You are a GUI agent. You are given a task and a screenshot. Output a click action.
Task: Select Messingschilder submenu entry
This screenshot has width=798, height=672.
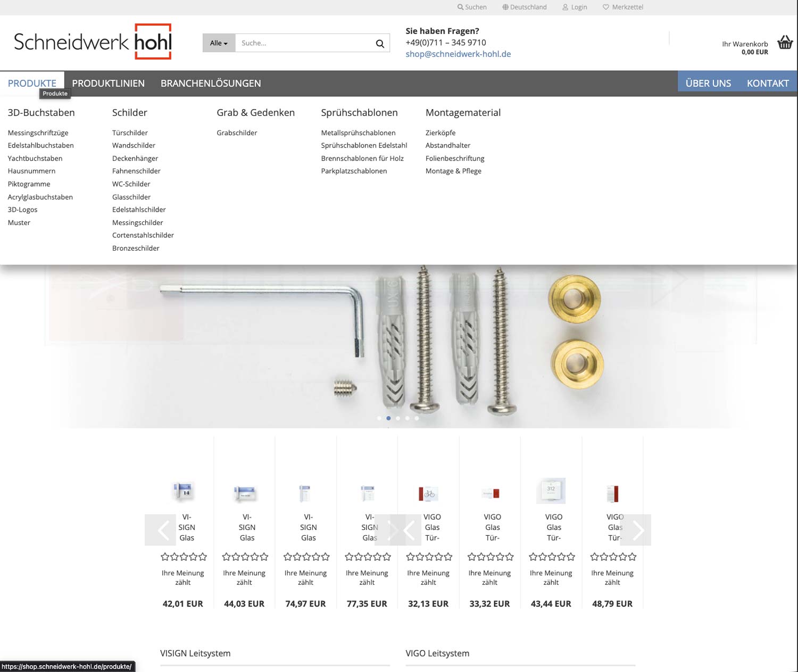pyautogui.click(x=137, y=222)
